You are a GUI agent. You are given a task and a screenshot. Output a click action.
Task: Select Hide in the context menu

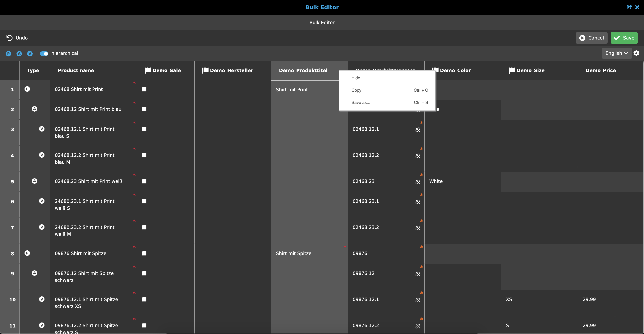[356, 78]
